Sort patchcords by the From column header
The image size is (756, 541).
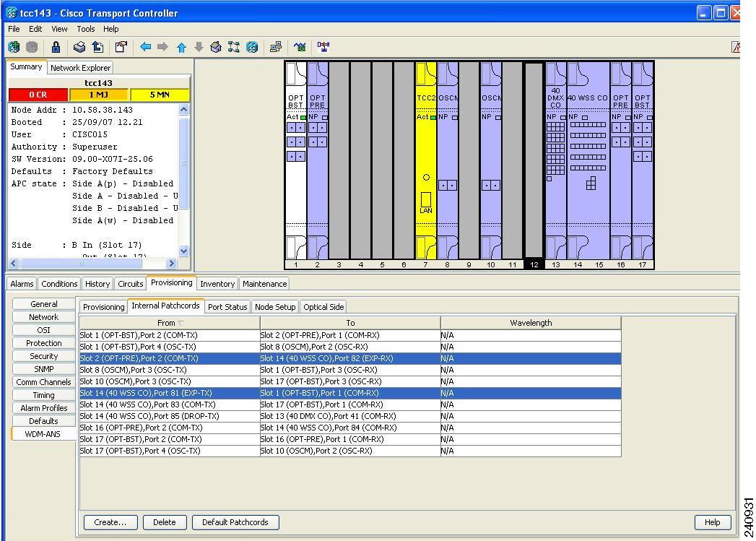[x=170, y=323]
